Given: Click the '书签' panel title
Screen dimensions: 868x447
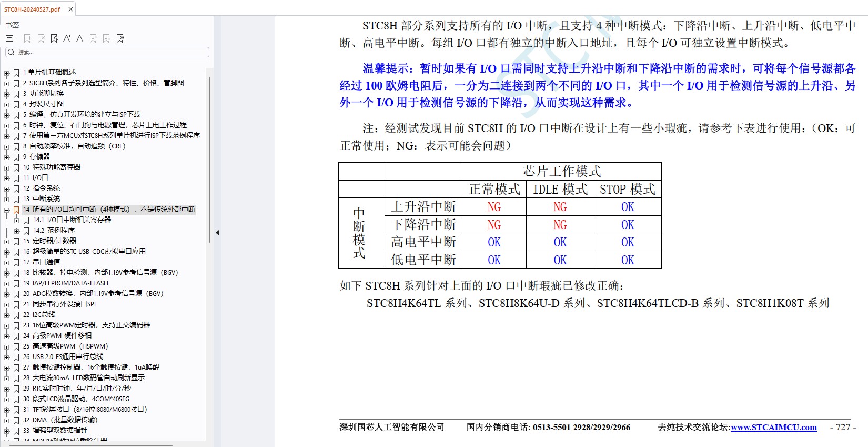Looking at the screenshot, I should (12, 25).
